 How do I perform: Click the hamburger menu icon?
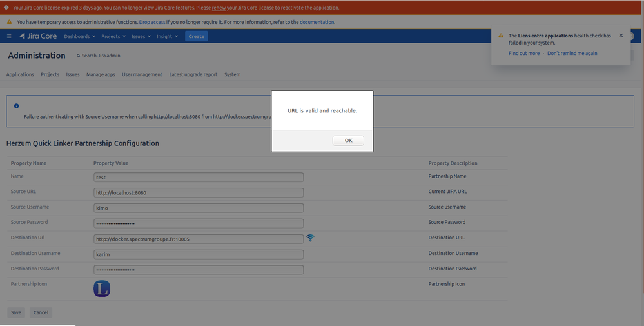click(9, 36)
